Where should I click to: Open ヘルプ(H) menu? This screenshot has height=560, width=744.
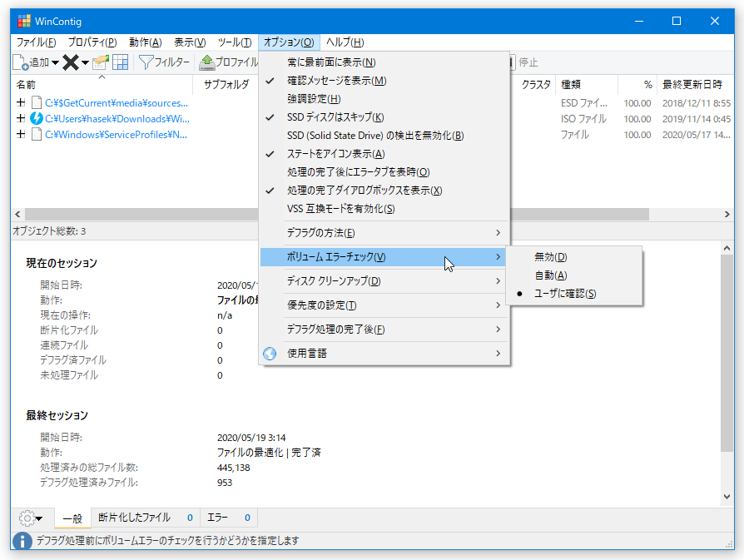pyautogui.click(x=345, y=42)
